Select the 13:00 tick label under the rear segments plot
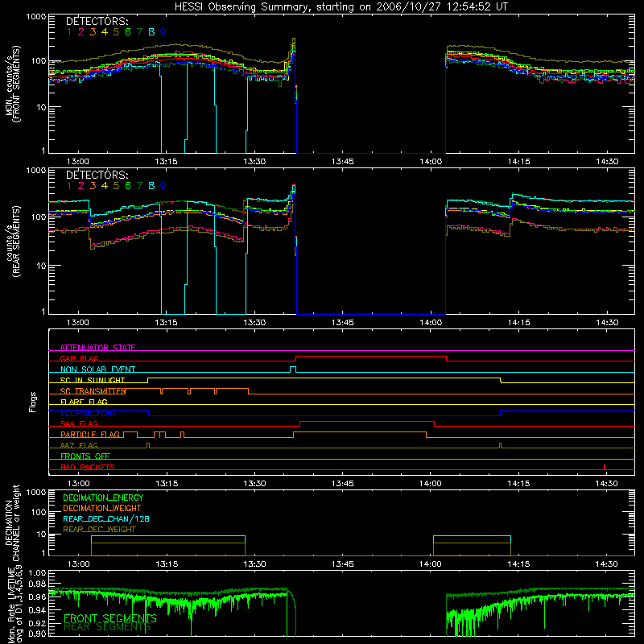This screenshot has height=644, width=644. [x=78, y=323]
